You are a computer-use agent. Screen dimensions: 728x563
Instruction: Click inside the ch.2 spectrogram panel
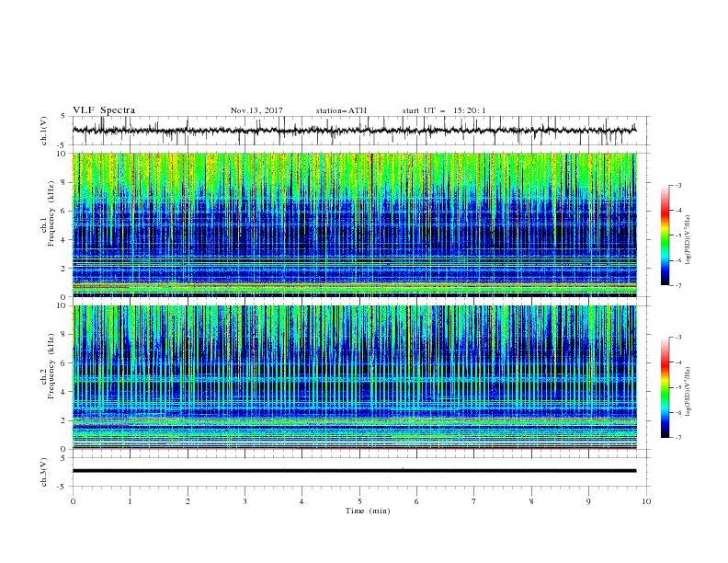tap(354, 377)
